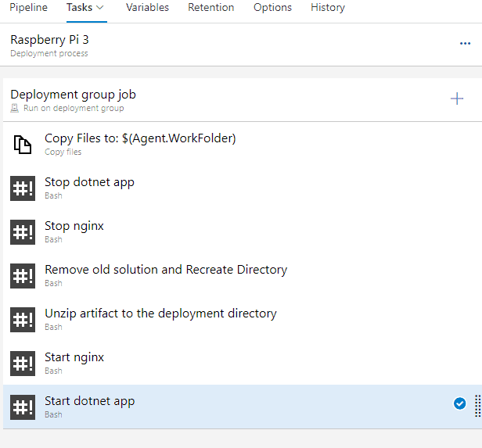This screenshot has height=448, width=482.
Task: Select the Start nginx task
Action: [x=243, y=364]
